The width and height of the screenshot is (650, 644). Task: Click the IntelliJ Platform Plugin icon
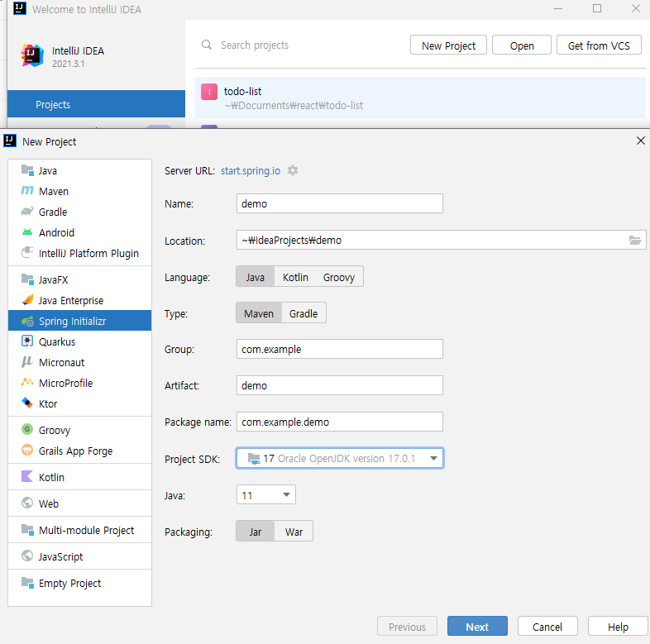point(27,252)
